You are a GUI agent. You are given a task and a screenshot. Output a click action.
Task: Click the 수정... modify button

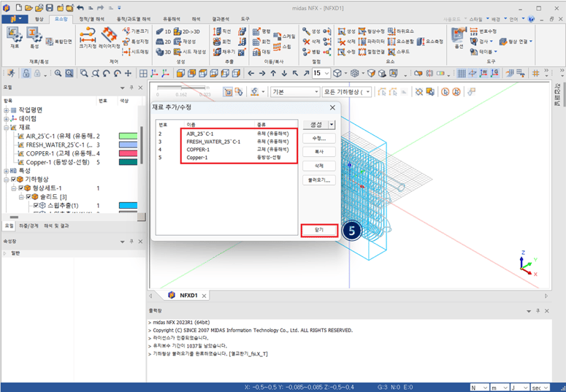click(319, 139)
